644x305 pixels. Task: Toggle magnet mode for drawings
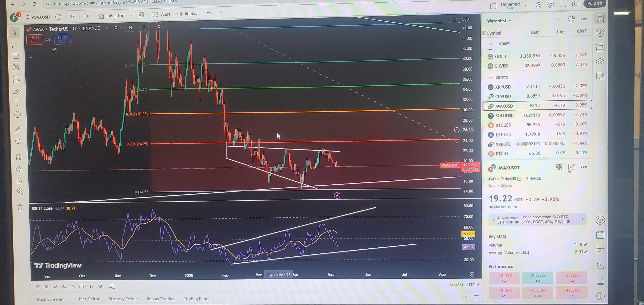(19, 157)
